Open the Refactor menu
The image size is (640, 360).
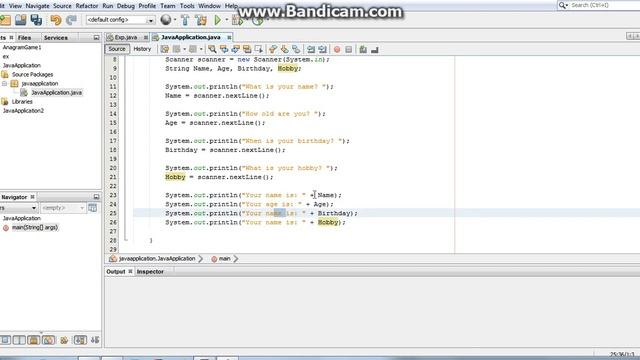coord(87,6)
